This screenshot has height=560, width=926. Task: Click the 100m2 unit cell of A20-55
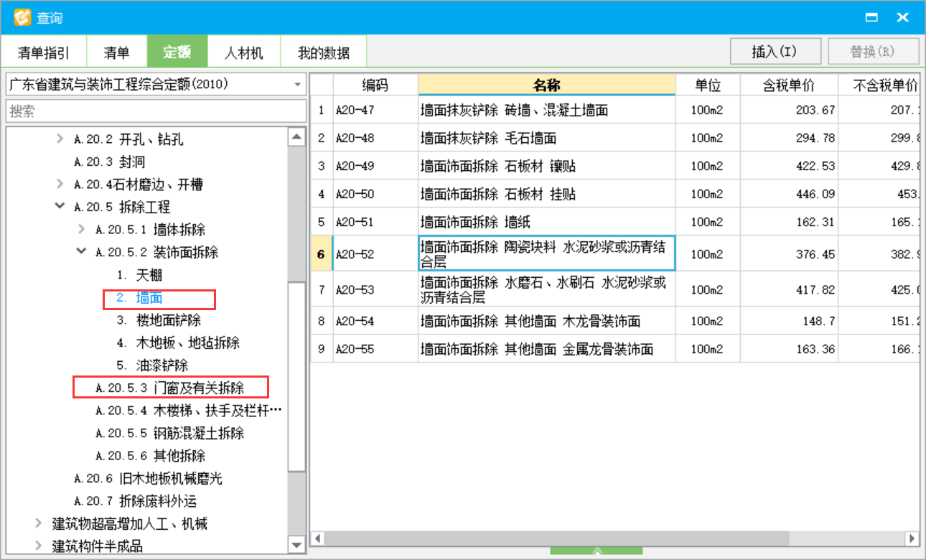coord(708,349)
